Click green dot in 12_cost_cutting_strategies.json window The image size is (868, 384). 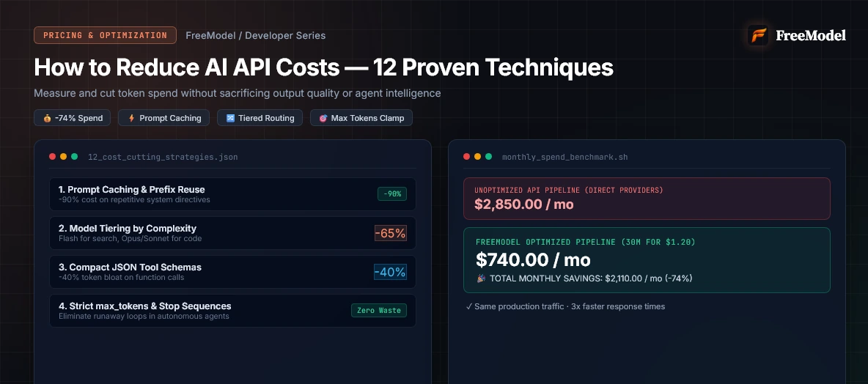[74, 157]
